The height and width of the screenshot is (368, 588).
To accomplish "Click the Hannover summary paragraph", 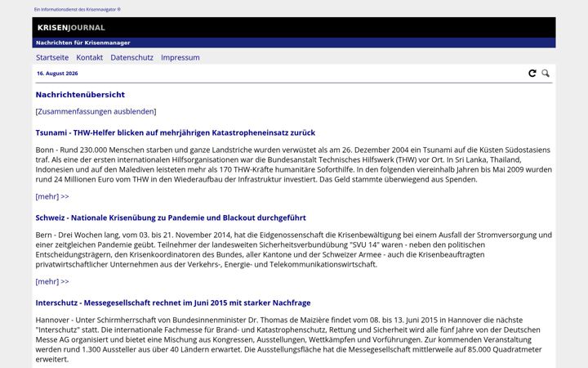I will [289, 339].
